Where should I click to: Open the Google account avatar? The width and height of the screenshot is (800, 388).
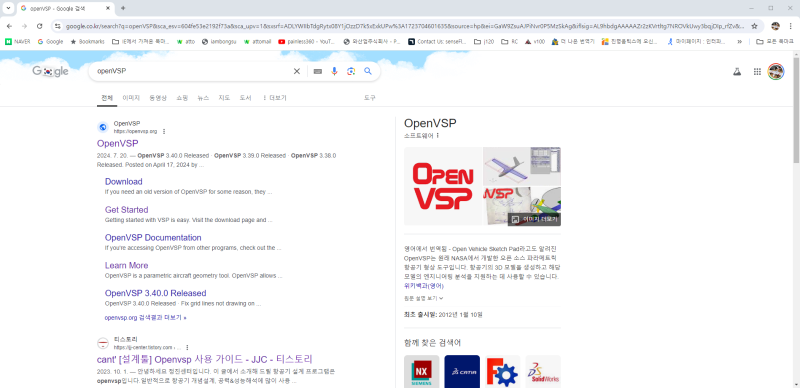pos(776,71)
